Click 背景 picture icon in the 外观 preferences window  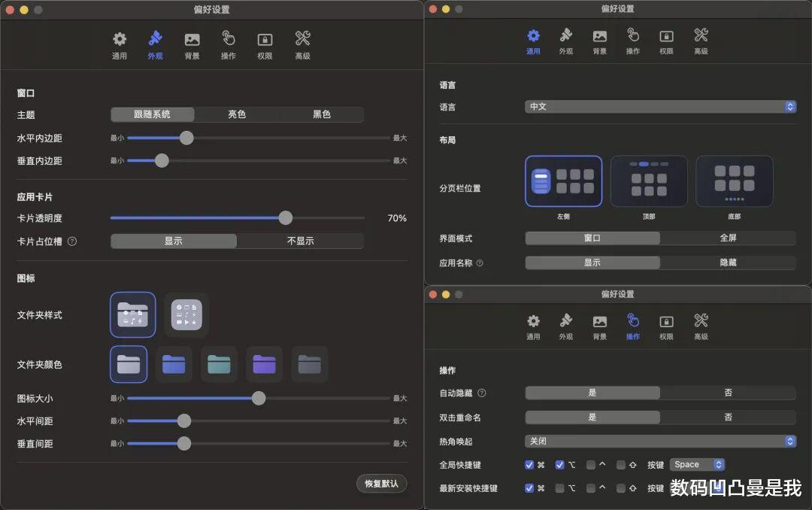pyautogui.click(x=192, y=39)
